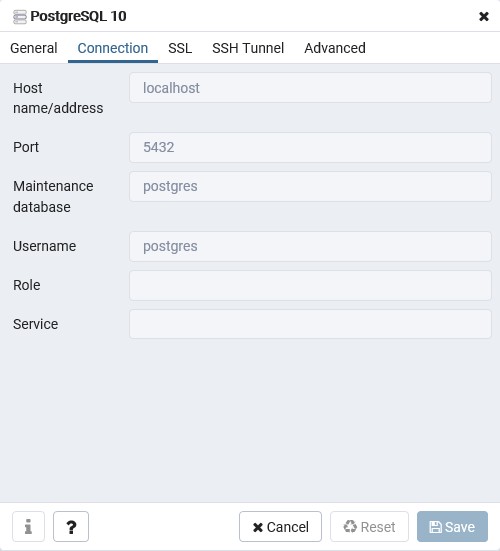Open the info button with the i icon
This screenshot has height=551, width=500.
28,526
